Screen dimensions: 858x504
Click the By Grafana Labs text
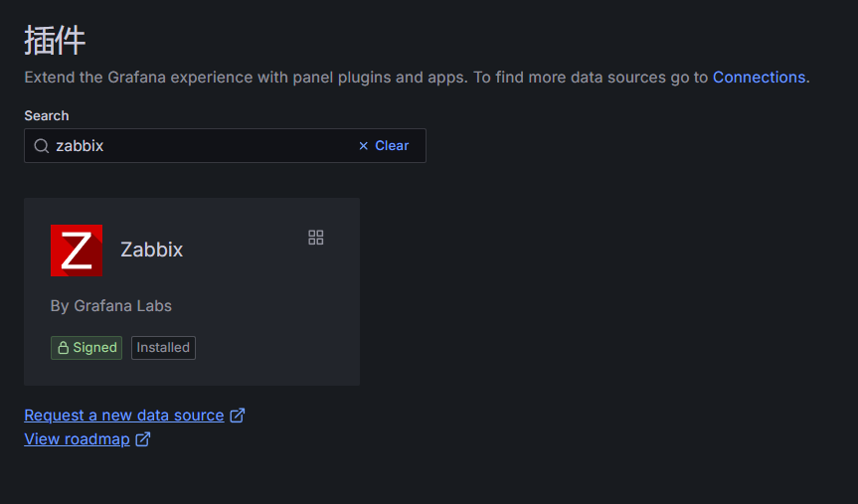[111, 306]
